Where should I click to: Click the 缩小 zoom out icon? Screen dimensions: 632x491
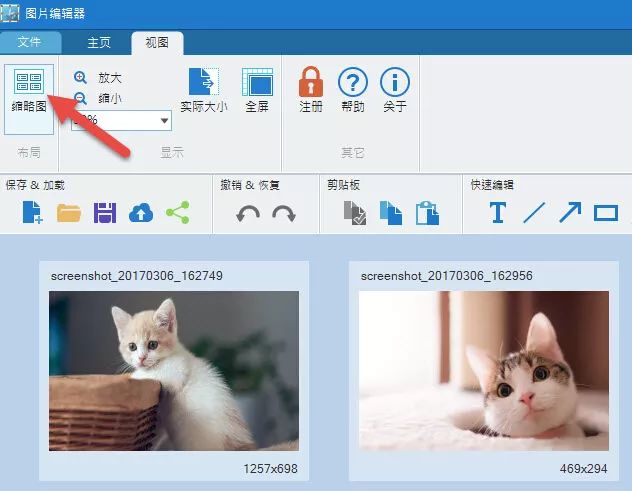81,98
